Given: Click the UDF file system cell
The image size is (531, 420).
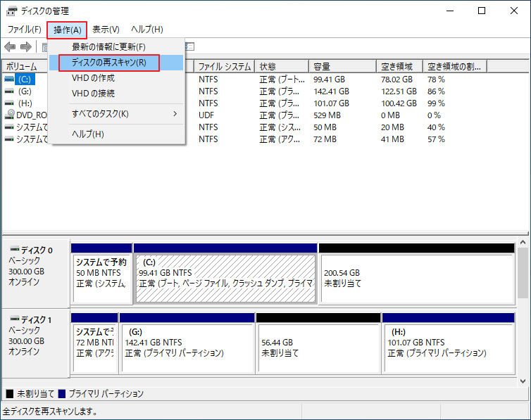Looking at the screenshot, I should [x=206, y=115].
